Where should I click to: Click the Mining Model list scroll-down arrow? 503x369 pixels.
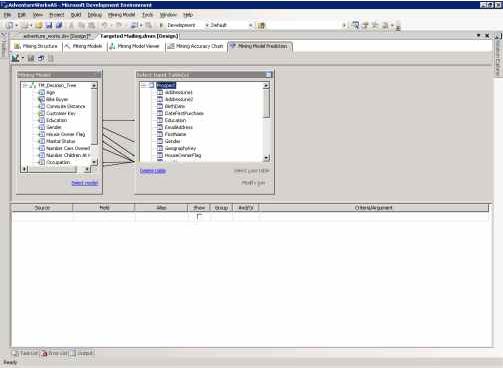pos(94,162)
